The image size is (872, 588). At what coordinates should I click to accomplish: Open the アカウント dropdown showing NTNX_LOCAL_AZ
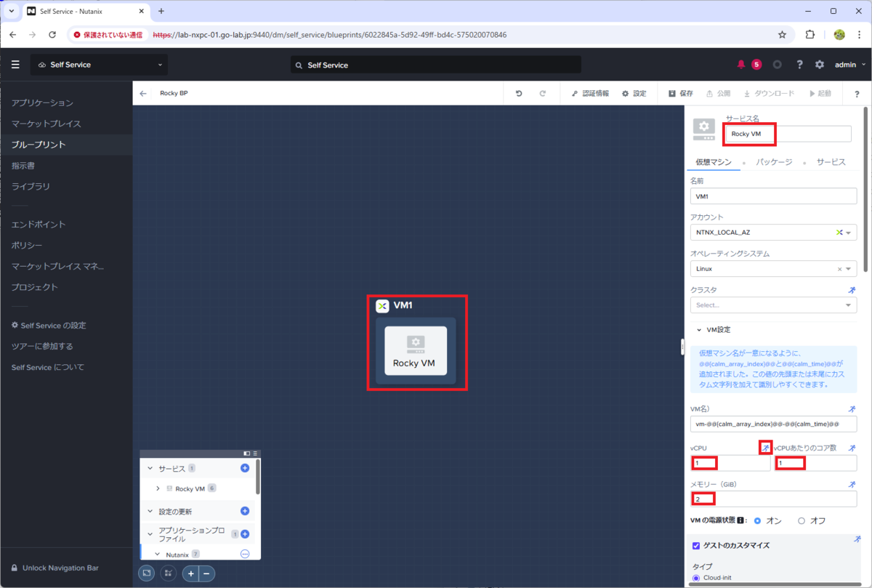click(773, 233)
